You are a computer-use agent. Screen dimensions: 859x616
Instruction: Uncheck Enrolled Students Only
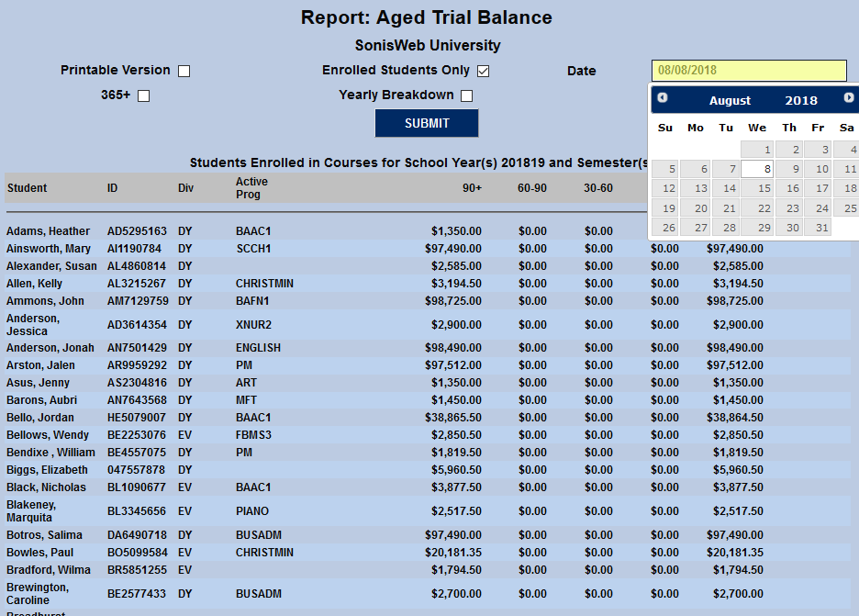(483, 70)
